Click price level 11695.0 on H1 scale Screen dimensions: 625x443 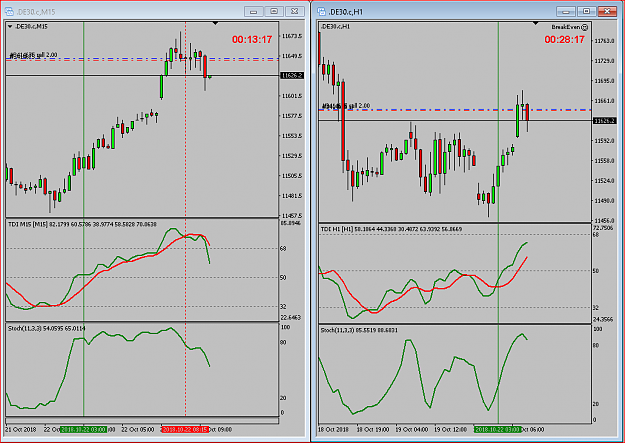coord(604,81)
